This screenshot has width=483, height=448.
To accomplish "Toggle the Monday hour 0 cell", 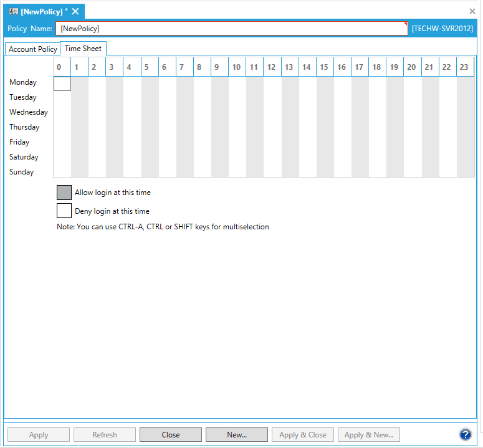I will 62,83.
